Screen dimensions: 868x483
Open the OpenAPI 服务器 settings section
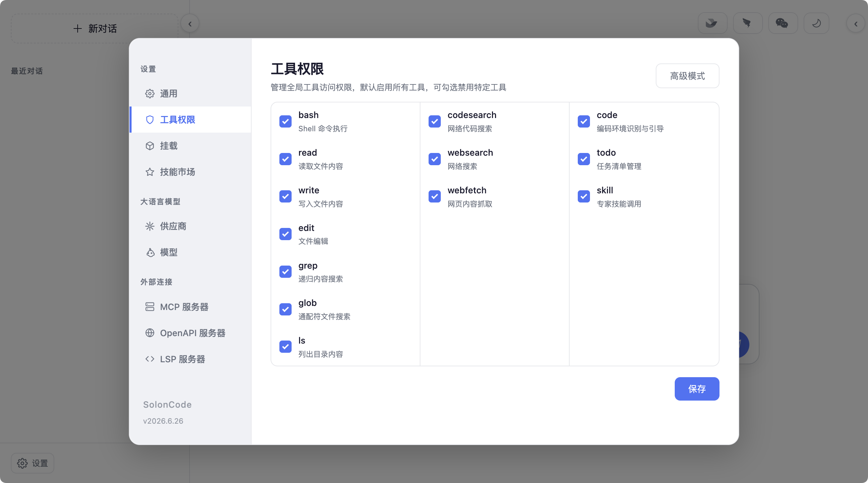point(190,333)
